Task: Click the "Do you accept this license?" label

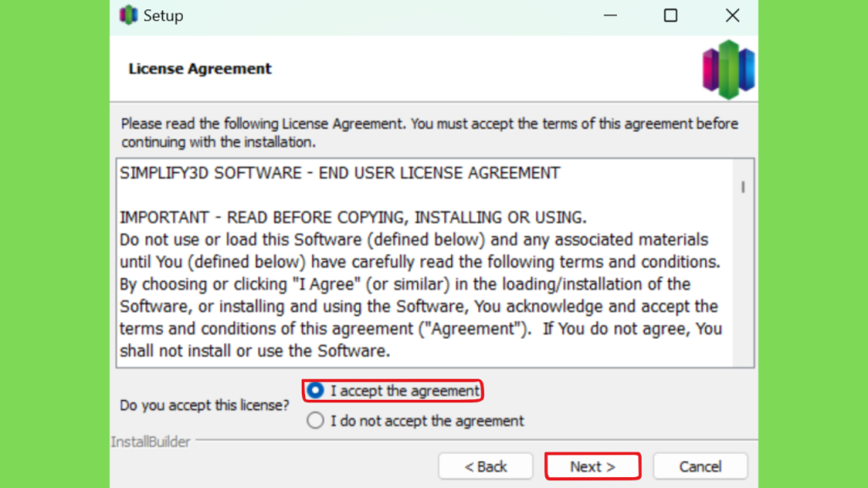Action: point(204,406)
